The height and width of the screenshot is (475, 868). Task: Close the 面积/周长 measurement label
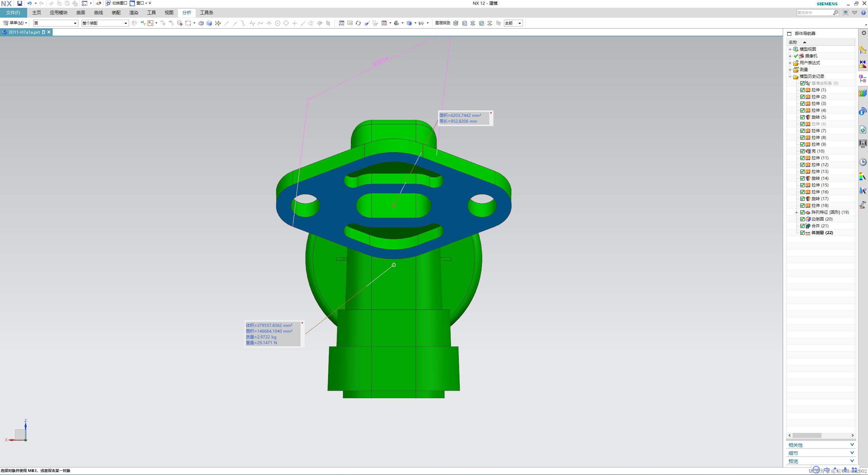491,113
